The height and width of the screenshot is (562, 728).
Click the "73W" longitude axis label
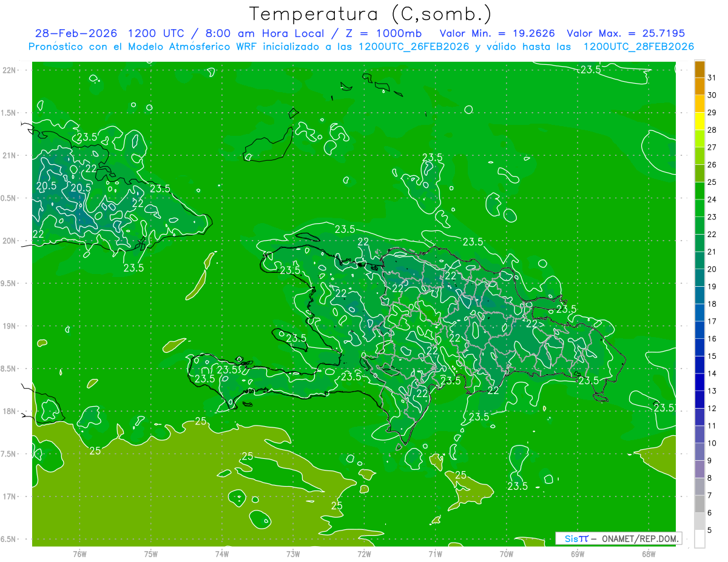[293, 554]
